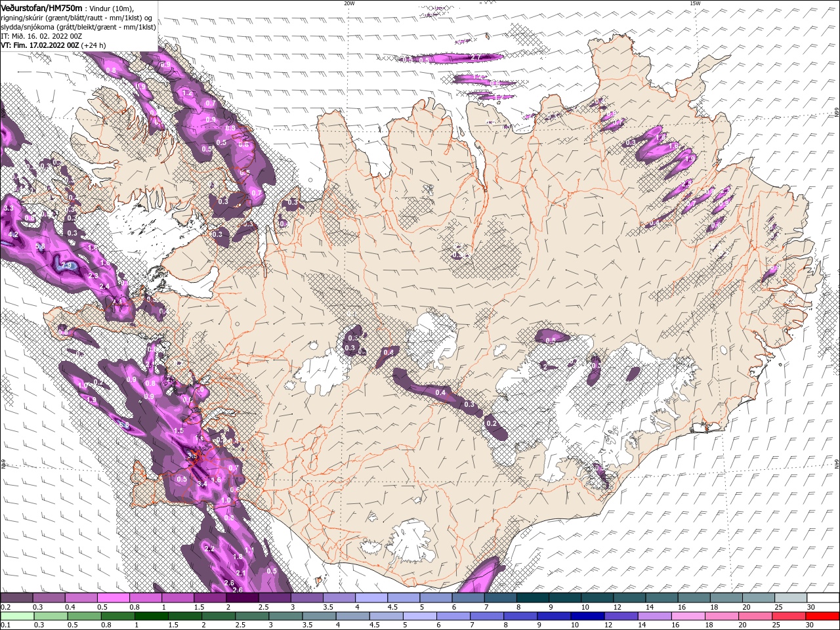Pick deep blue lower swatch between 10 and 12

587,616
